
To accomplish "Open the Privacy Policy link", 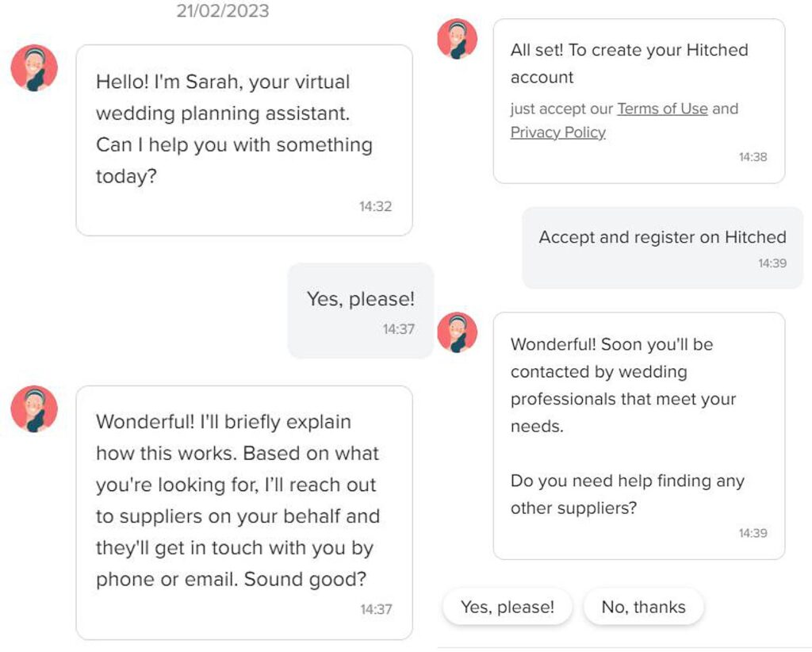I will 557,132.
